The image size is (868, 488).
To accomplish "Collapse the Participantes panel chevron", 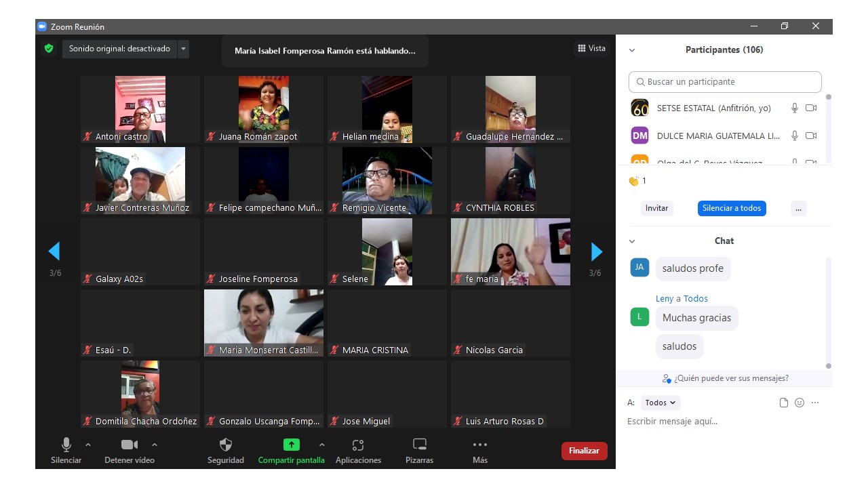I will click(x=632, y=50).
